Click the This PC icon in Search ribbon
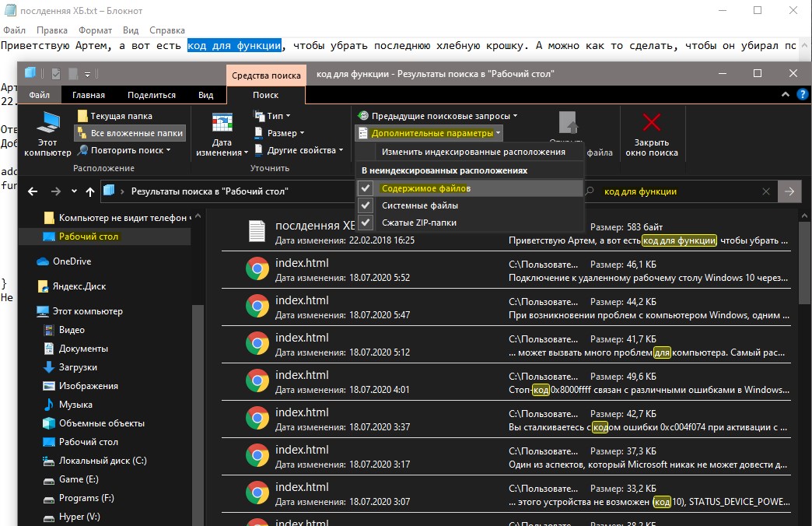The image size is (812, 526). pos(47,134)
